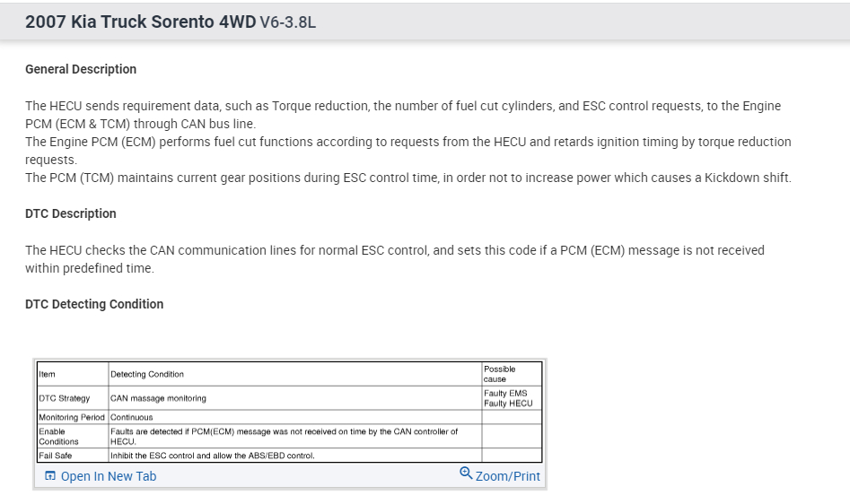
Task: Click the Faulty HECU possible cause text
Action: (508, 404)
